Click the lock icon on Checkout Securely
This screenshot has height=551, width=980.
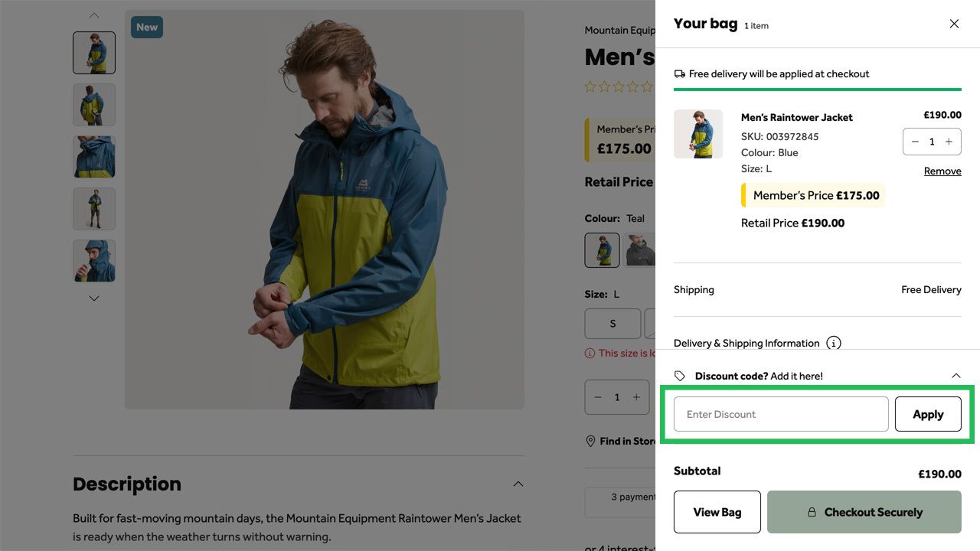[x=811, y=512]
